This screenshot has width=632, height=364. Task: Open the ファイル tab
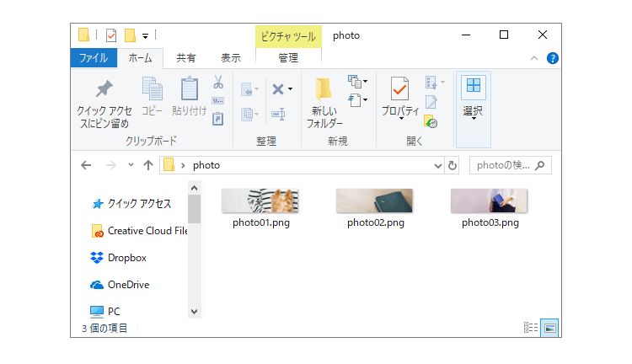(x=94, y=58)
